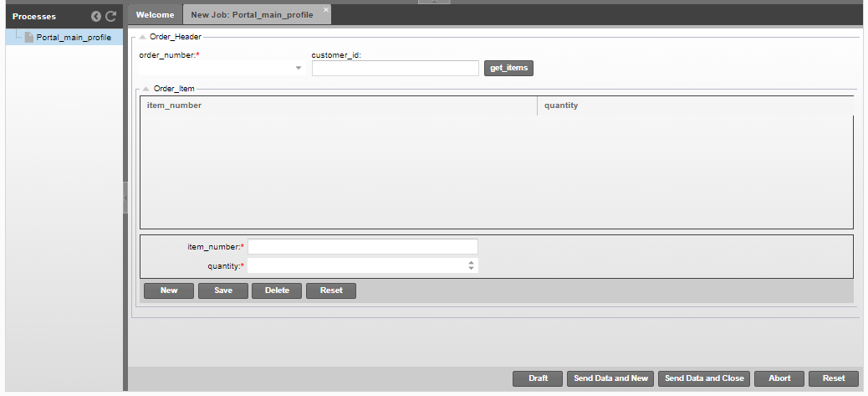
Task: Click the Order_Item section label
Action: click(x=174, y=89)
